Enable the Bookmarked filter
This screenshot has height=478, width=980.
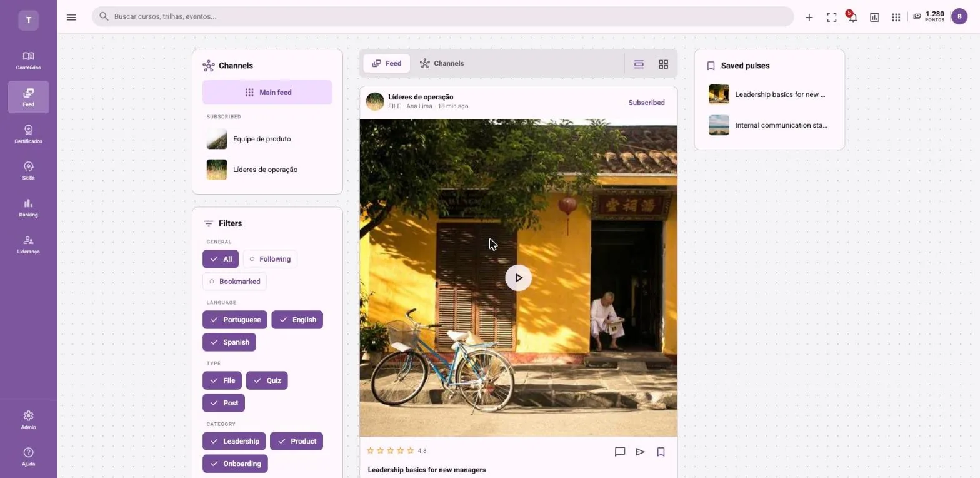[235, 282]
